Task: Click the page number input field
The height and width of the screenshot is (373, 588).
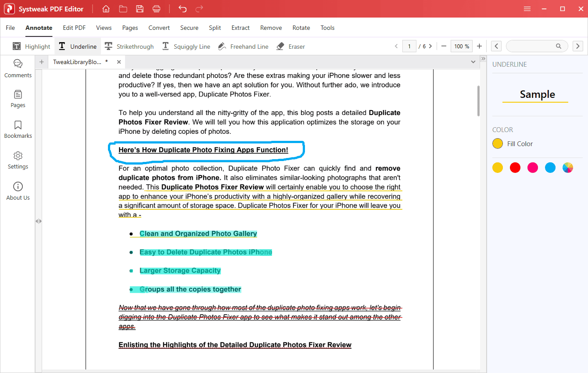Action: 409,46
